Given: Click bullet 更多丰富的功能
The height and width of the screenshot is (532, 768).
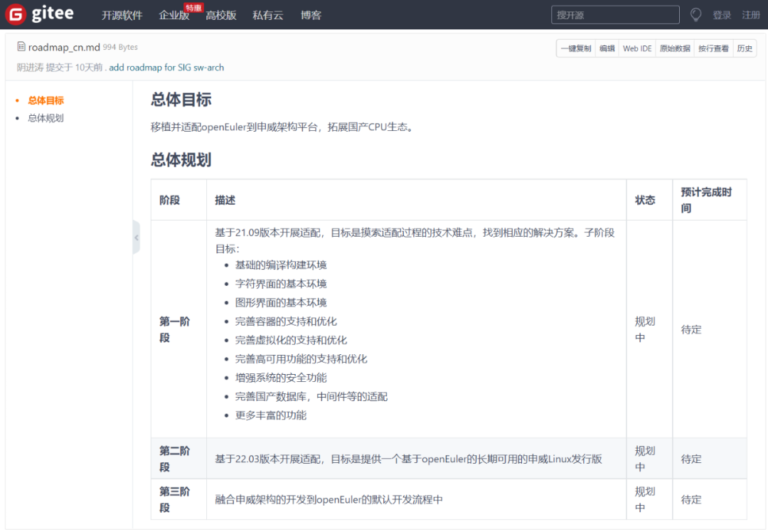Looking at the screenshot, I should (x=271, y=415).
